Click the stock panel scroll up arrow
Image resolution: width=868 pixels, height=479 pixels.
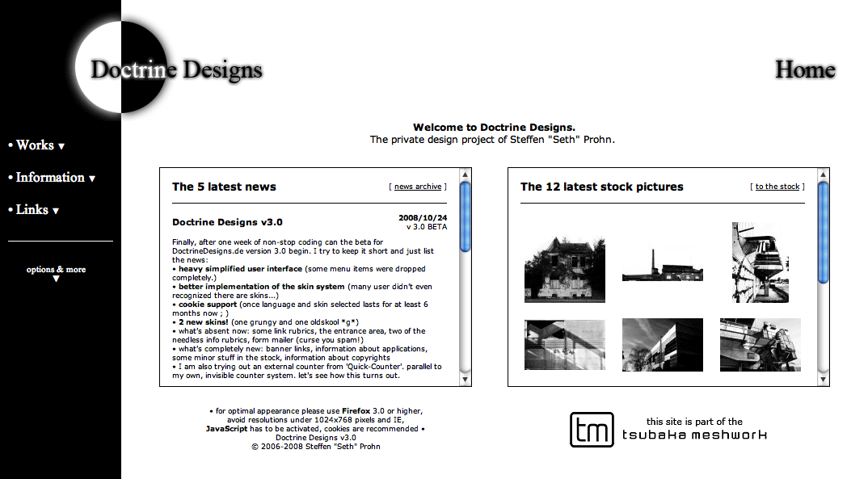tap(824, 174)
